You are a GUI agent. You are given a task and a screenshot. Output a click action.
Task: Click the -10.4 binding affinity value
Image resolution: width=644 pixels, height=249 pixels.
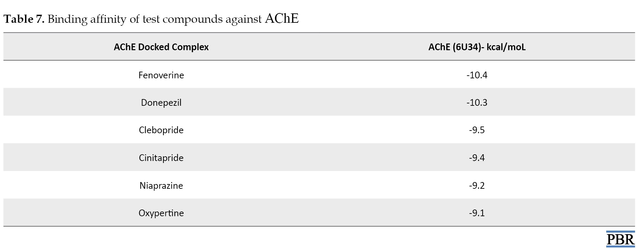[477, 75]
